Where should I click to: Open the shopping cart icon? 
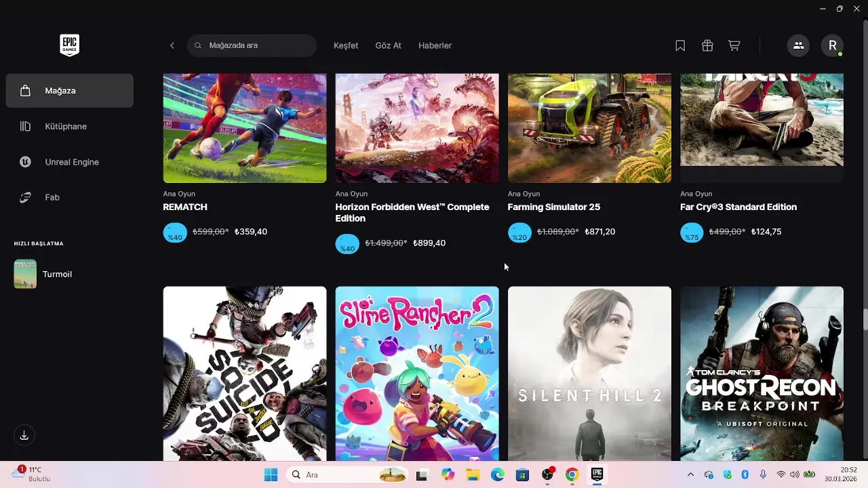click(734, 45)
